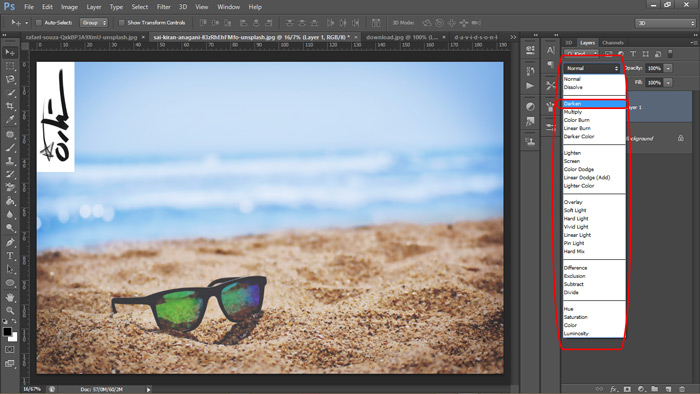The height and width of the screenshot is (394, 700).
Task: Reset default foreground and background colors
Action: 5,321
